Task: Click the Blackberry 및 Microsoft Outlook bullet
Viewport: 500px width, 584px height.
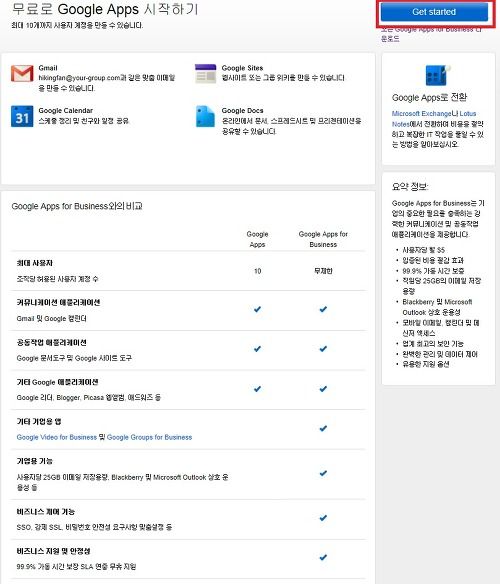Action: coord(437,307)
